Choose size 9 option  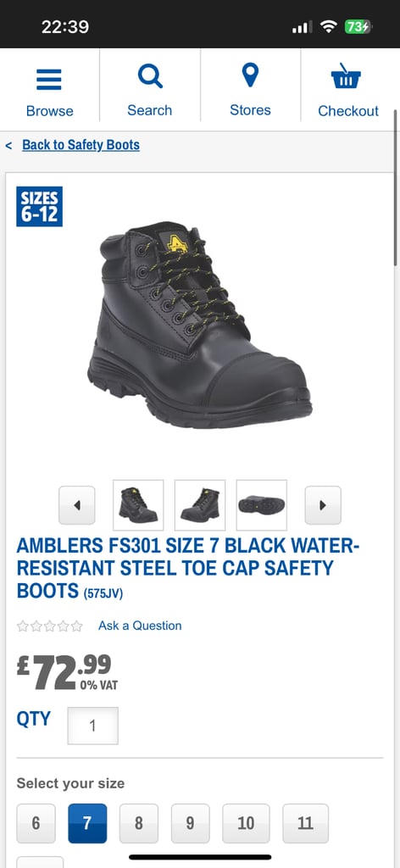(191, 823)
